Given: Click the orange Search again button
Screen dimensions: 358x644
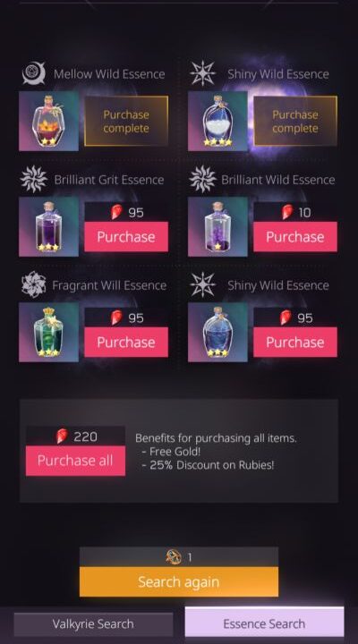Looking at the screenshot, I should [179, 581].
